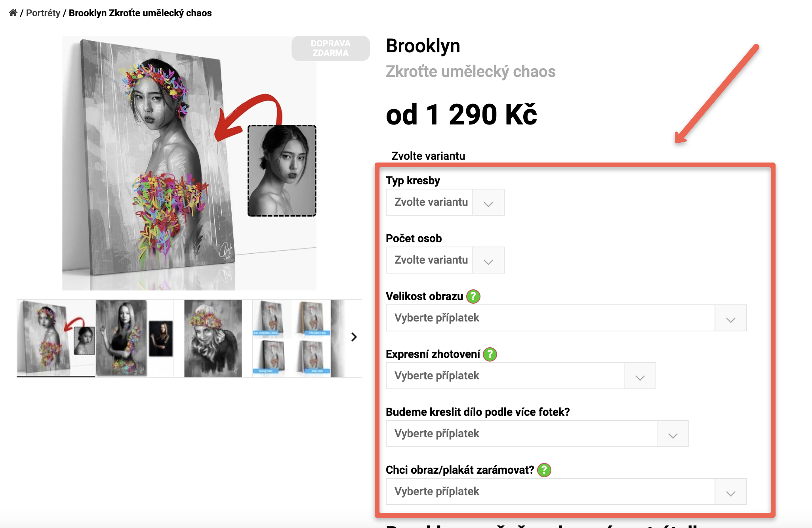
Task: Select thumbnail of blonde woman in black dress
Action: (135, 338)
